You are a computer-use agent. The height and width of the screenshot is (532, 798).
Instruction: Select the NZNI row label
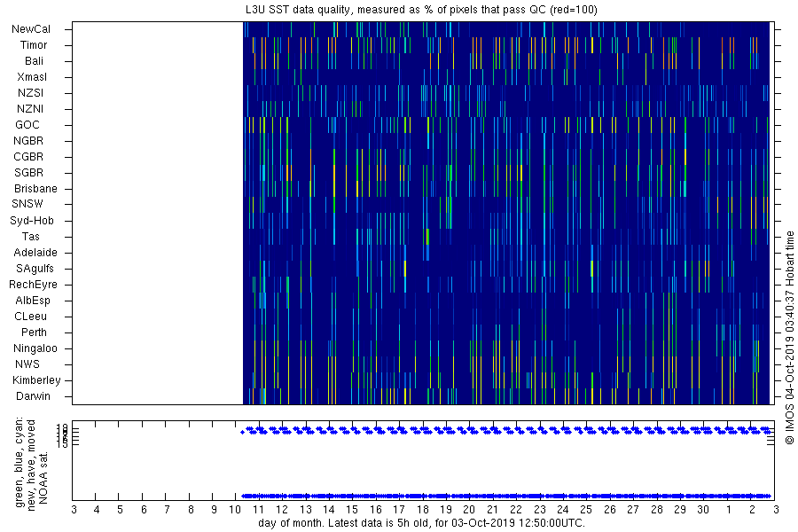click(x=30, y=109)
